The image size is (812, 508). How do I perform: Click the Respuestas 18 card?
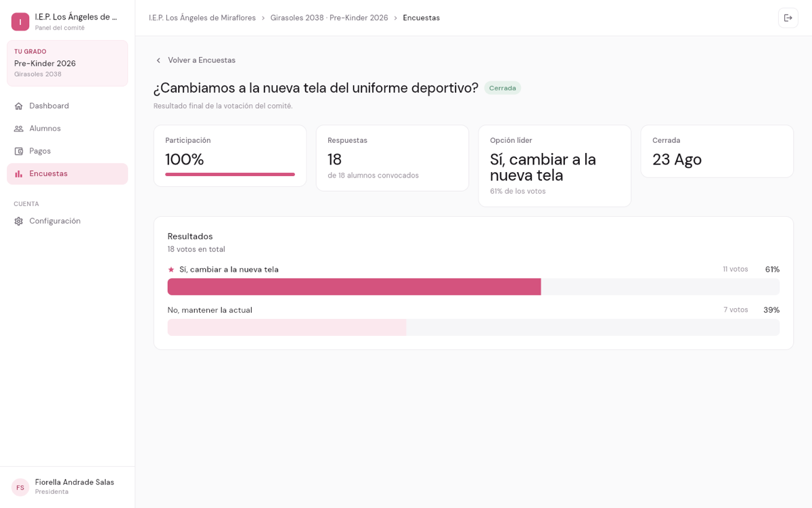(x=392, y=158)
